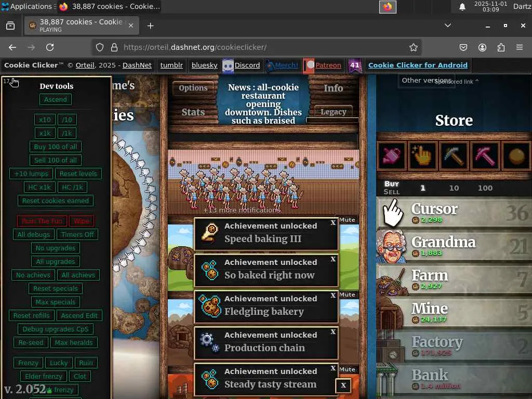
Task: Dismiss So baked right now notification
Action: [x=333, y=259]
